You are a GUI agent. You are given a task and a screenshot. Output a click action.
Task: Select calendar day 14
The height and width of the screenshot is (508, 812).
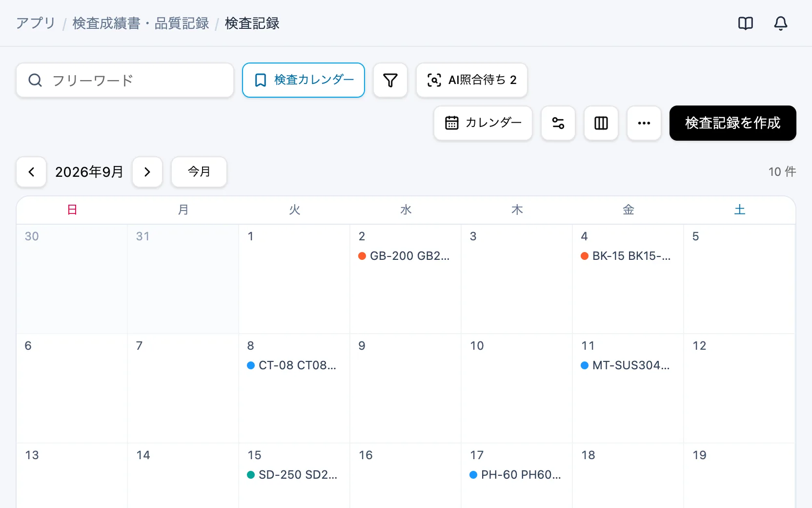pos(183,476)
